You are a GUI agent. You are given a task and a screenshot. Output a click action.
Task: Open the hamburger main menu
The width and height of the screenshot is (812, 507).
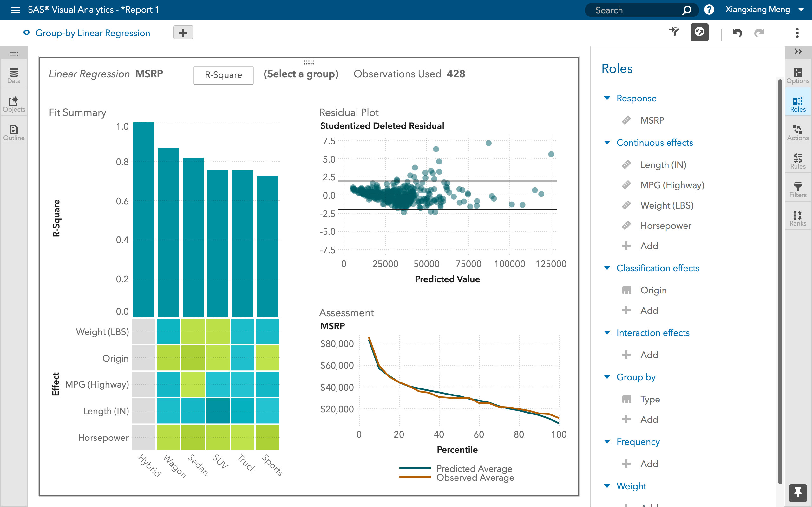pyautogui.click(x=16, y=10)
